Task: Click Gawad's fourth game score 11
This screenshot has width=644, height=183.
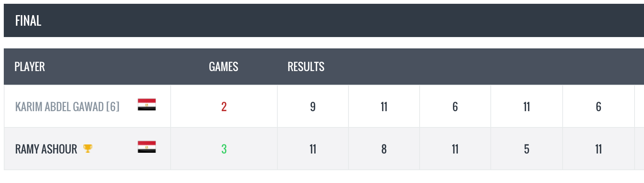Action: (527, 107)
